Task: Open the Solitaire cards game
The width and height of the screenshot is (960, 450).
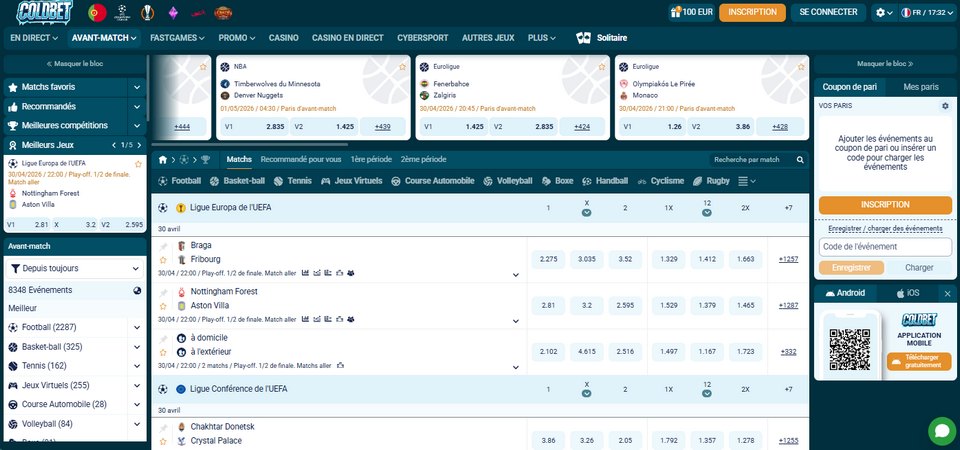Action: [x=601, y=38]
